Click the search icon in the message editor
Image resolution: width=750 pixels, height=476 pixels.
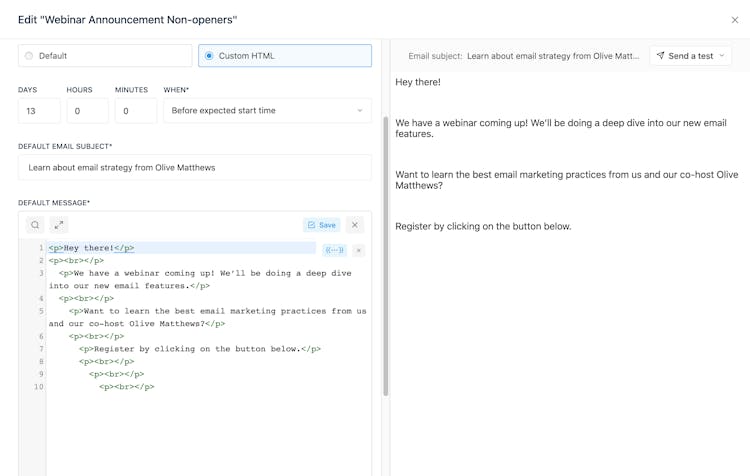[x=35, y=225]
